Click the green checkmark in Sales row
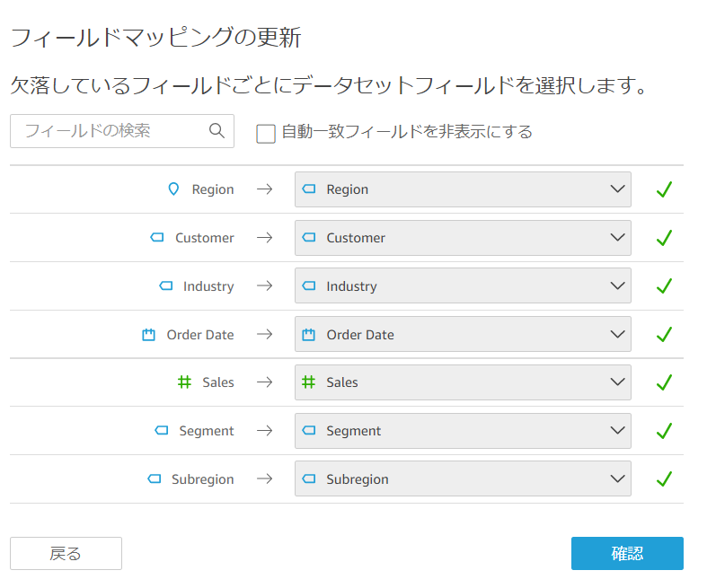707x588 pixels. click(664, 382)
